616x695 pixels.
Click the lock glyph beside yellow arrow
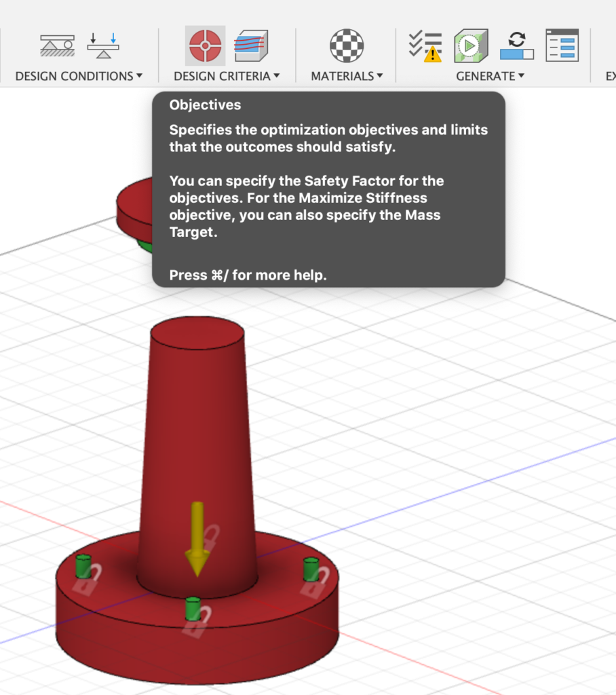coord(212,538)
